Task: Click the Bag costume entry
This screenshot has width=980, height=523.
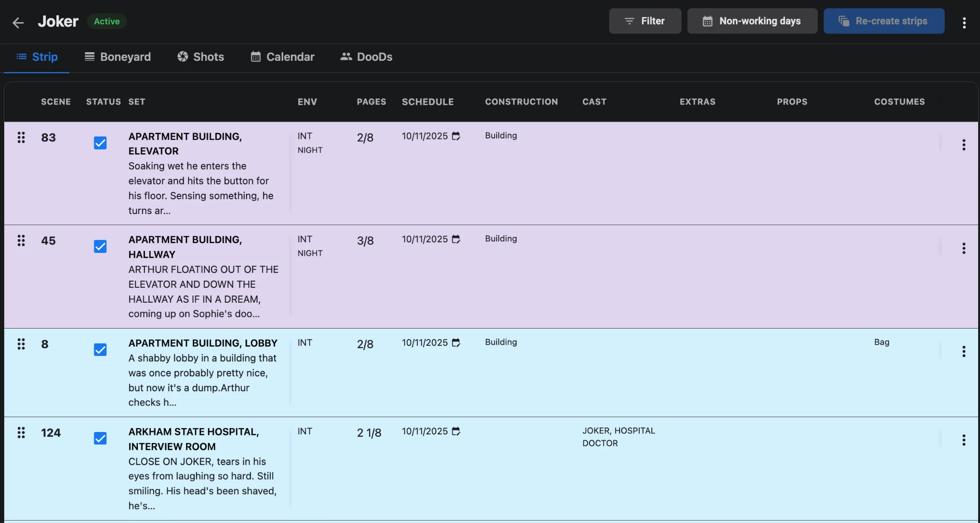Action: [x=882, y=342]
